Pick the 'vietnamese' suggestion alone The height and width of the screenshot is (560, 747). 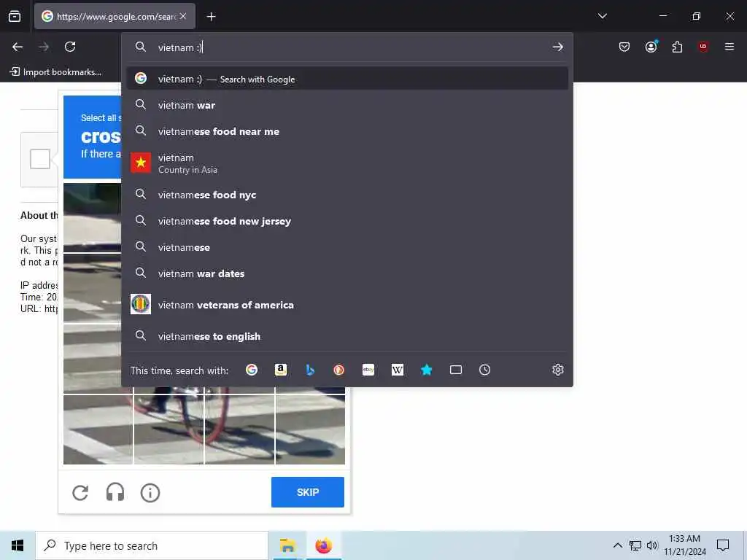348,247
